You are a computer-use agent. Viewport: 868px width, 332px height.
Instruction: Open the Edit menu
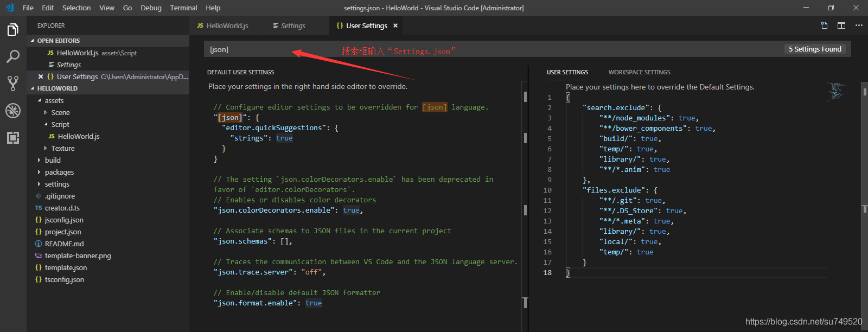point(48,8)
